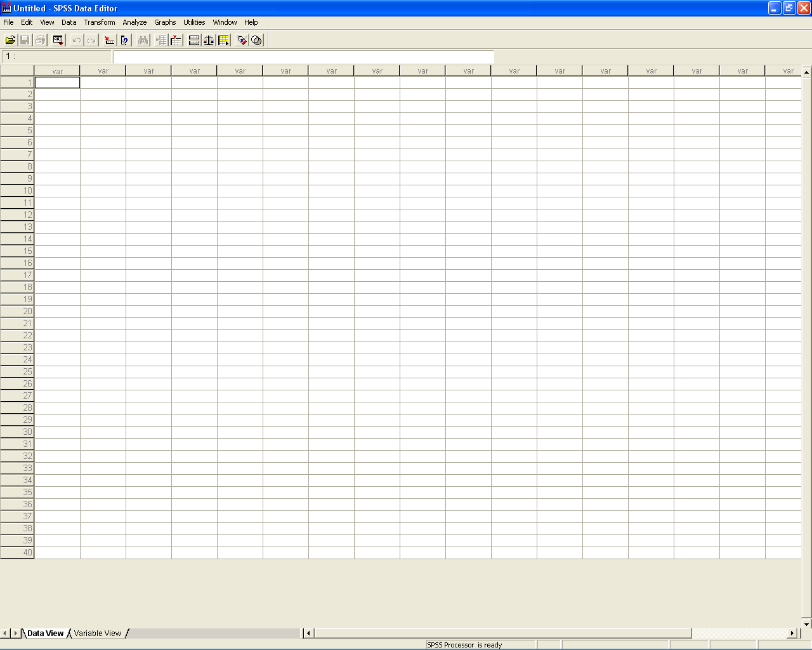Select row header number 1

(17, 83)
